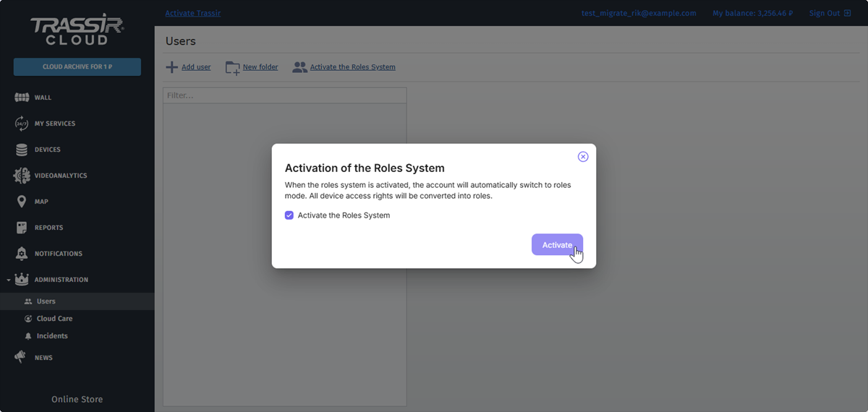Open the Reports icon
The image size is (868, 412).
pyautogui.click(x=22, y=228)
